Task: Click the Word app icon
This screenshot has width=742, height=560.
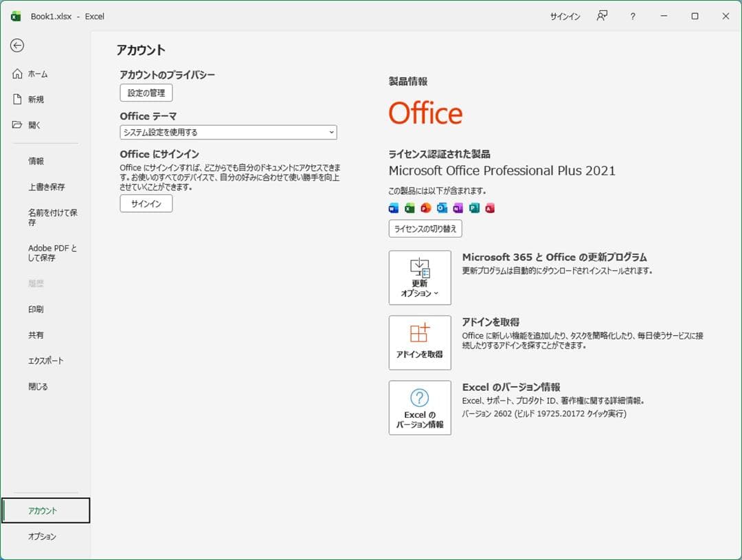Action: [x=393, y=208]
